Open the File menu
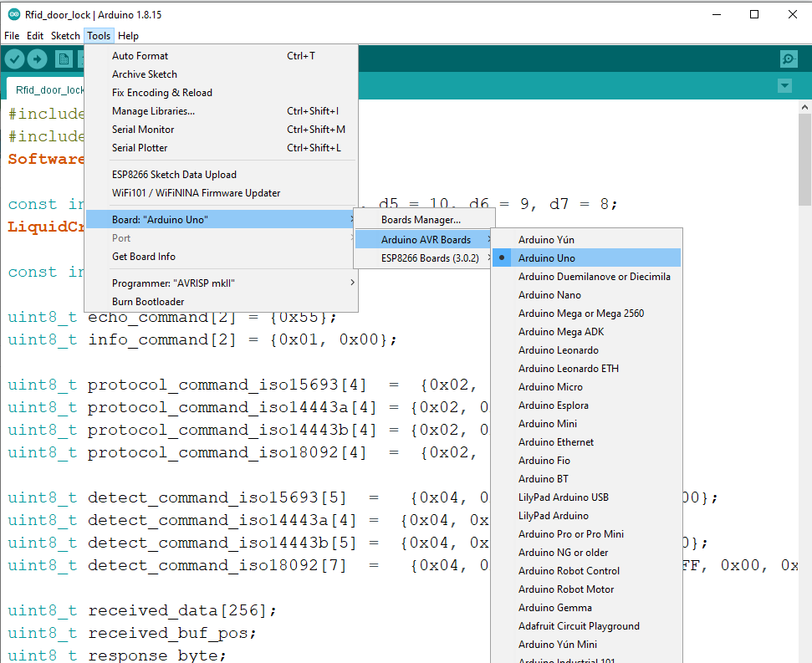 coord(12,36)
